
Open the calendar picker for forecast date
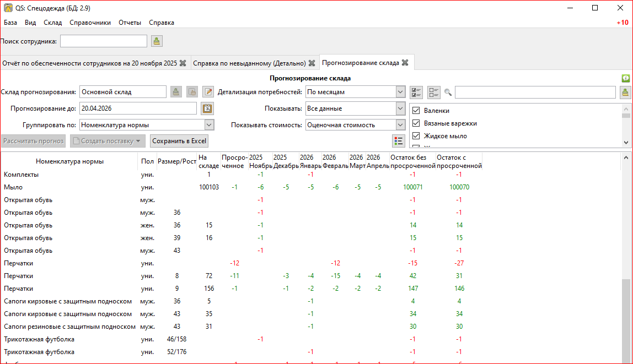[207, 108]
